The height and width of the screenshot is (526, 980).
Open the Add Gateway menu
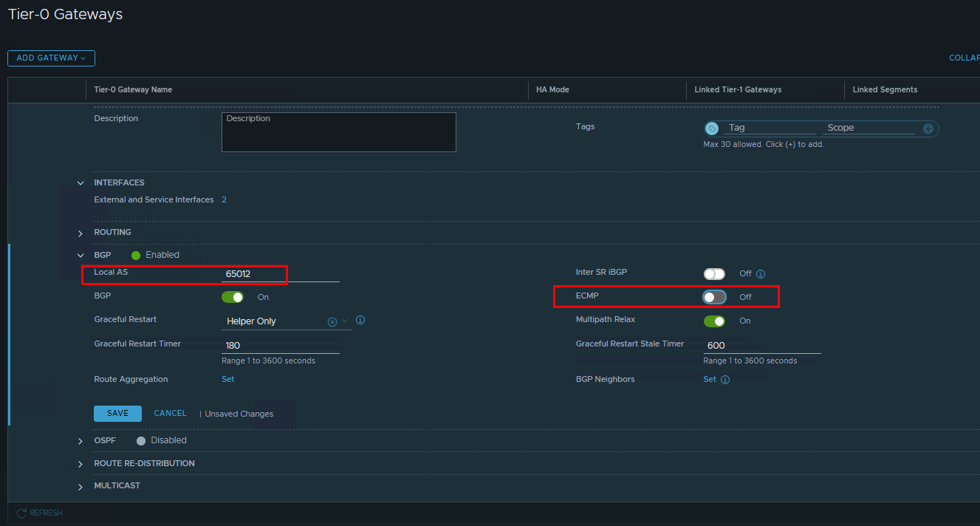(x=51, y=58)
